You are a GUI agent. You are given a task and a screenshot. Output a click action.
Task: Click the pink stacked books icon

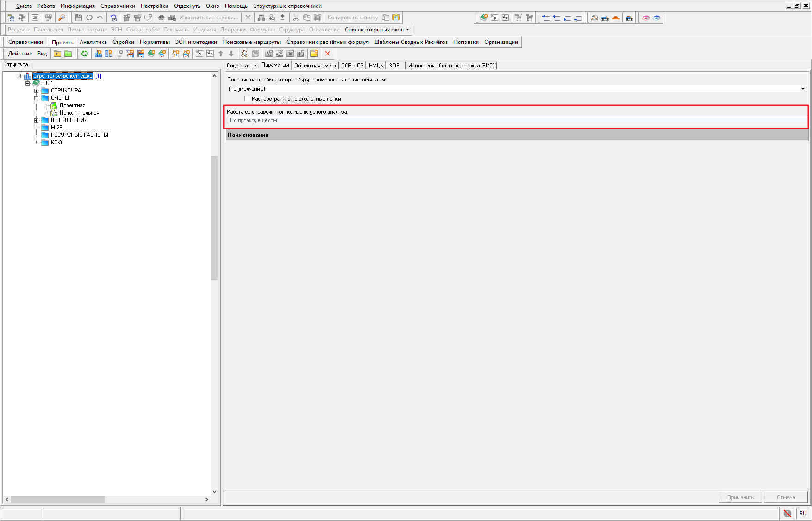click(646, 18)
